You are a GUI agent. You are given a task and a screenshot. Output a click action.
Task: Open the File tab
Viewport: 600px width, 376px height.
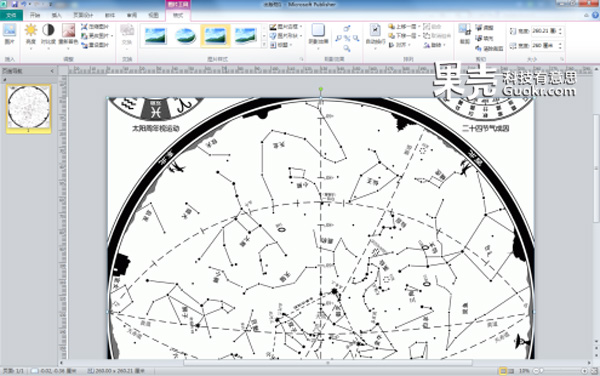pos(11,15)
